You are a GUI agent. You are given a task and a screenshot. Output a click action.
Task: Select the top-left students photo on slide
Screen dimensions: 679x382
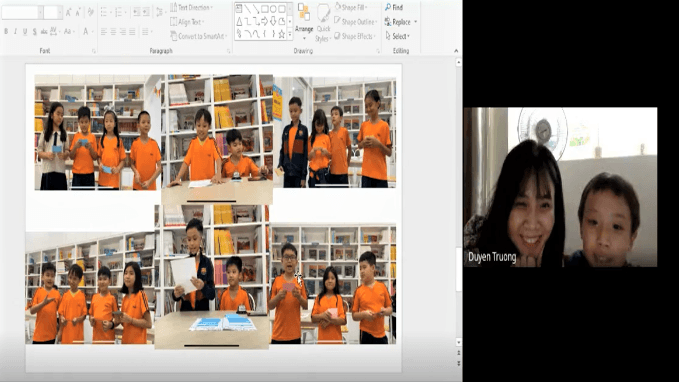pos(98,132)
